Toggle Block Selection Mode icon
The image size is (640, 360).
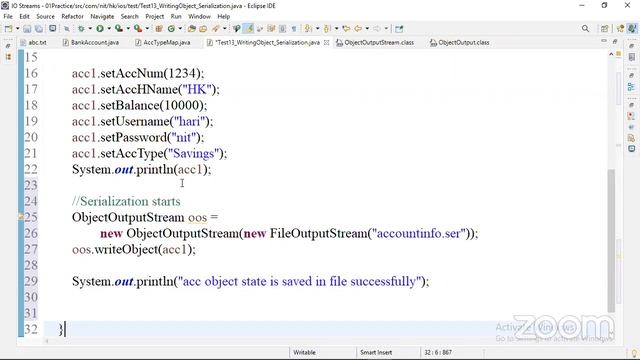(x=282, y=29)
